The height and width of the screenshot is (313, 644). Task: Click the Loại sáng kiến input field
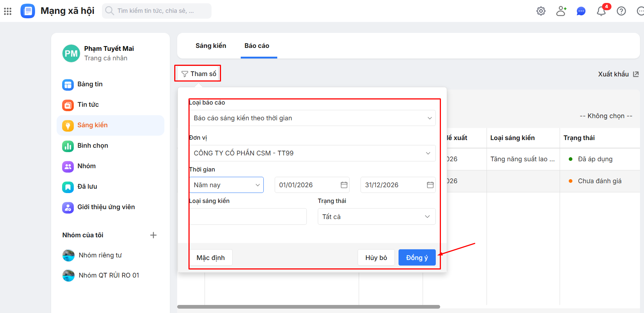[x=248, y=217]
